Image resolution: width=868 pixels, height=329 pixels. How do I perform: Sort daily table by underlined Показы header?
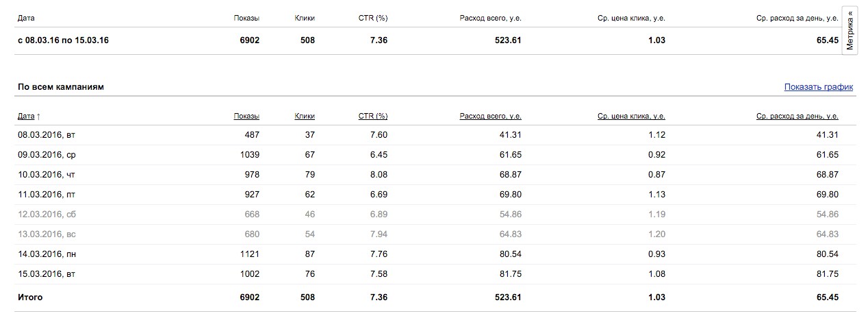pos(246,117)
